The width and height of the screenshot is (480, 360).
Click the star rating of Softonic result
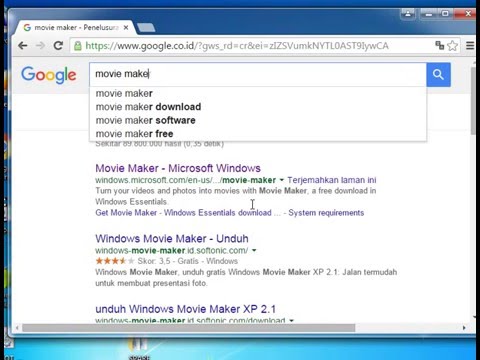115,261
